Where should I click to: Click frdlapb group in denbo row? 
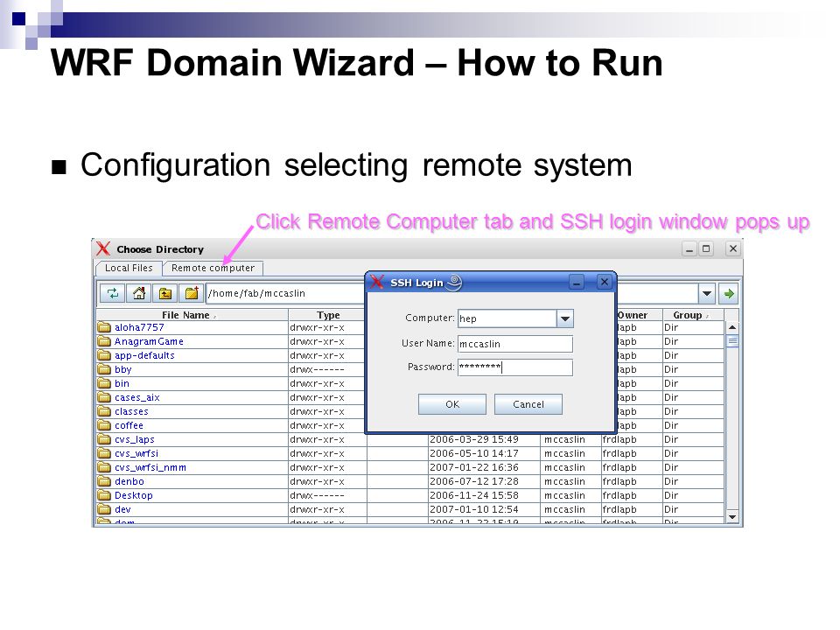pyautogui.click(x=619, y=481)
